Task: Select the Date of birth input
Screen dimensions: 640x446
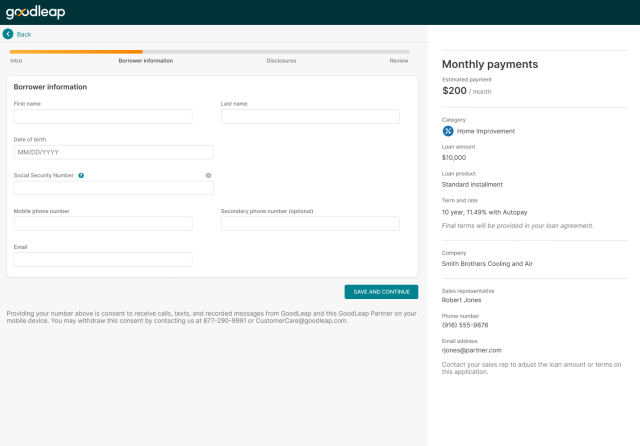Action: coord(113,153)
